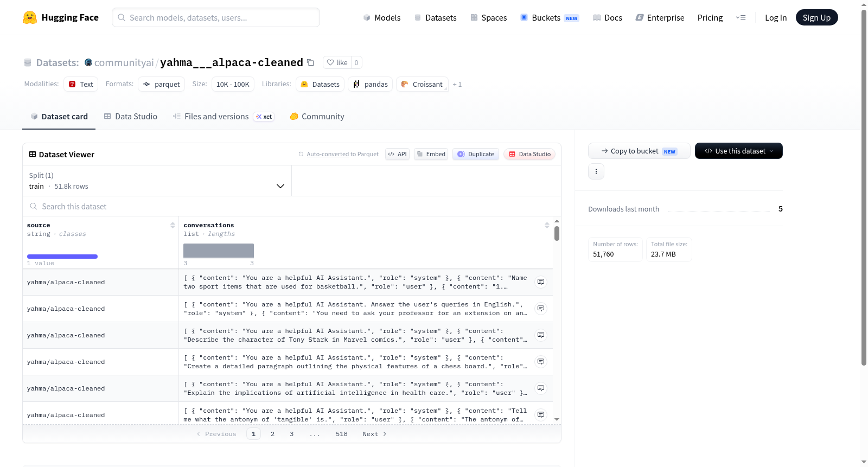Open conversation viewer icon for first row
This screenshot has height=467, width=868.
(x=541, y=282)
